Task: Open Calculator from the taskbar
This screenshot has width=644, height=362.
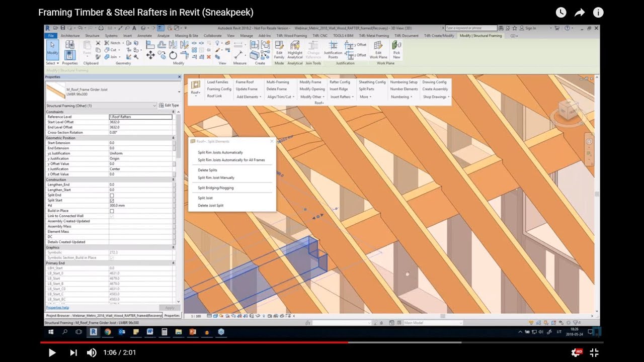Action: tap(164, 332)
